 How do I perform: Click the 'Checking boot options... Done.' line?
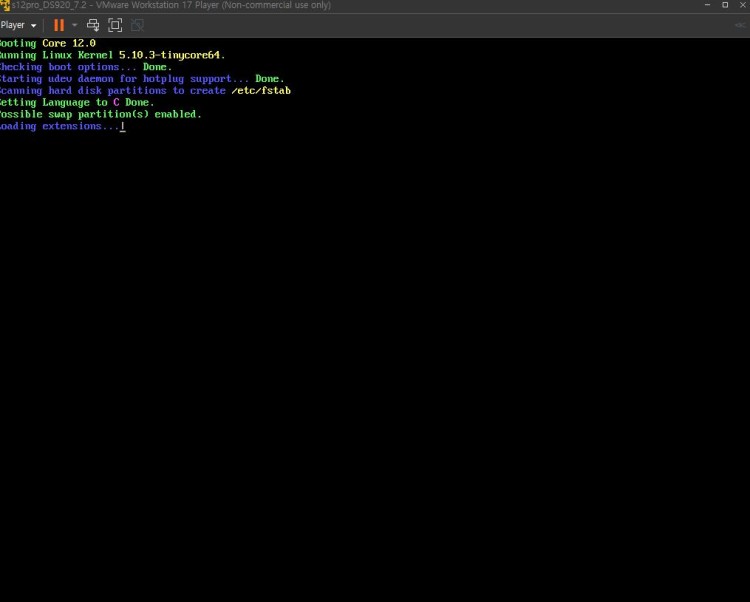click(x=85, y=67)
